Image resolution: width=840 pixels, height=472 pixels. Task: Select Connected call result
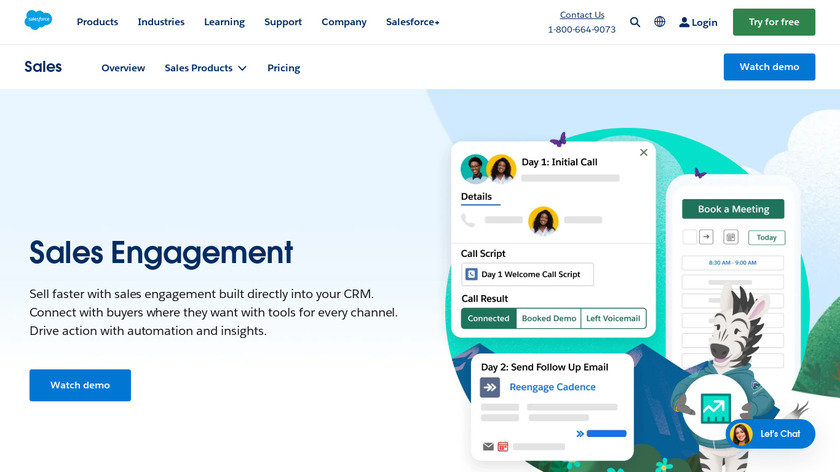coord(488,318)
